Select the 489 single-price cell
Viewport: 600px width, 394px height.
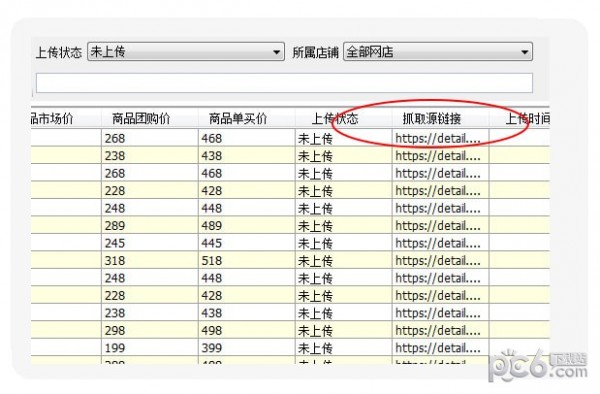247,225
